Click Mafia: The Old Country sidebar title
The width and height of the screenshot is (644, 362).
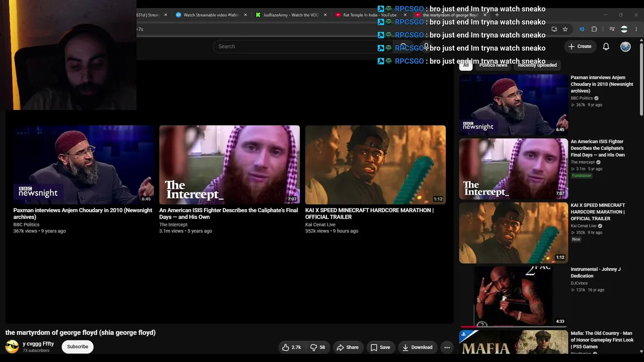point(602,340)
